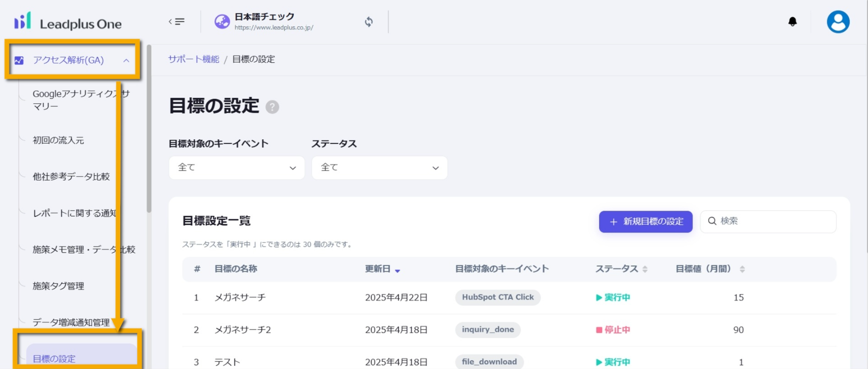
Task: Open notifications via the bell icon
Action: pyautogui.click(x=792, y=22)
